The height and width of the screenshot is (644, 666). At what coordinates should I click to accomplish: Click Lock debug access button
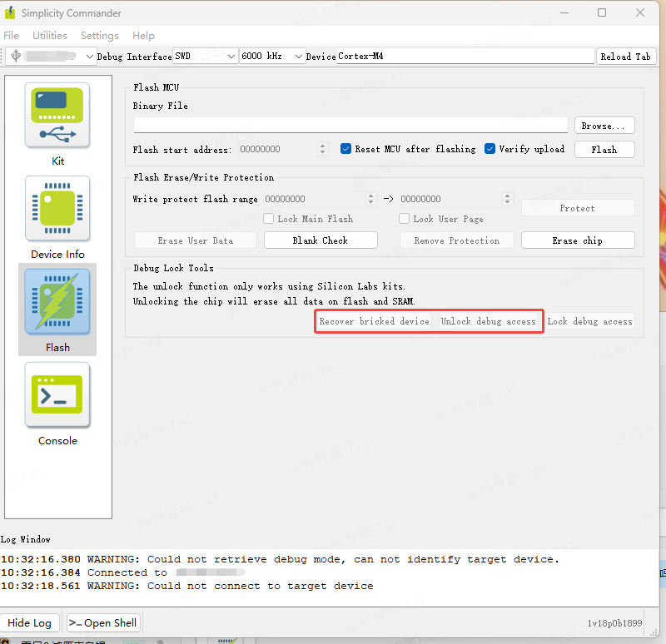[x=590, y=321]
